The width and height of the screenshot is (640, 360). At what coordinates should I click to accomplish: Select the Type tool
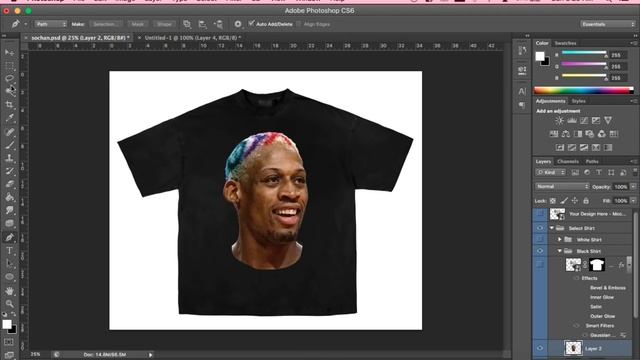click(9, 251)
